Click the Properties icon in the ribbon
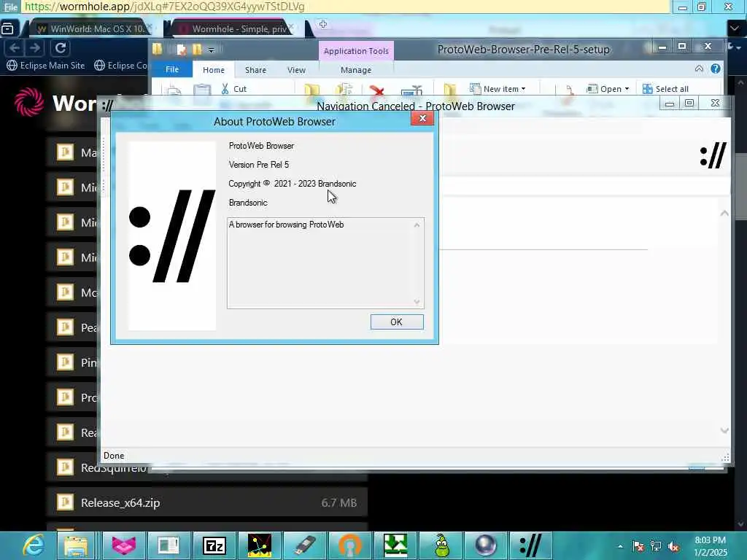The image size is (747, 560). 569,89
